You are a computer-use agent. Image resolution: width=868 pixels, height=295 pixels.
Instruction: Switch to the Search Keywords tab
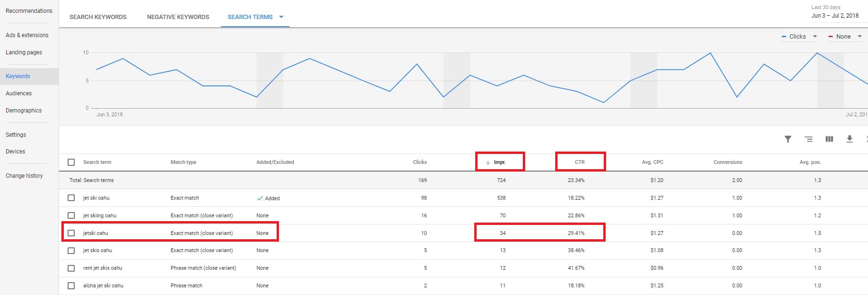coord(98,17)
